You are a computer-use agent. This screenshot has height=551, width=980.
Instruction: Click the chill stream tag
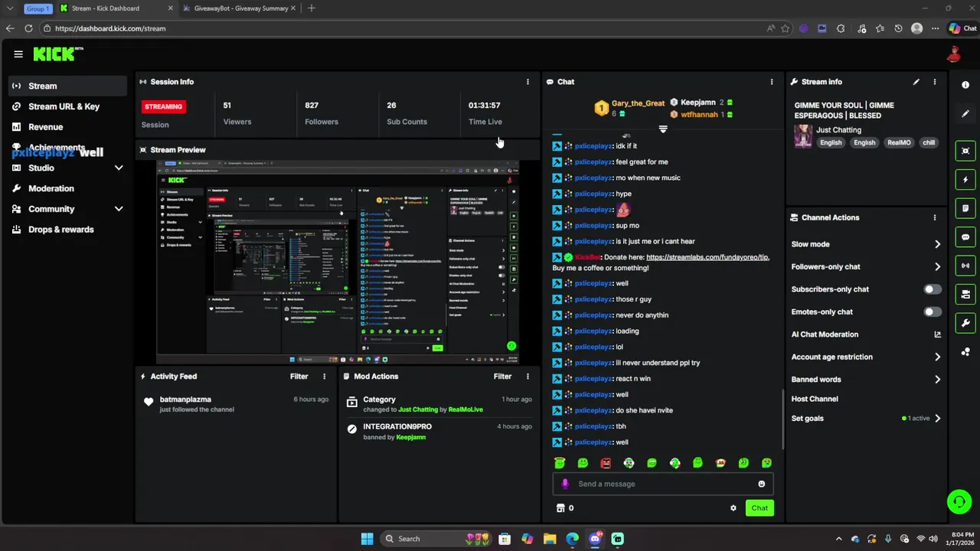[x=929, y=142]
